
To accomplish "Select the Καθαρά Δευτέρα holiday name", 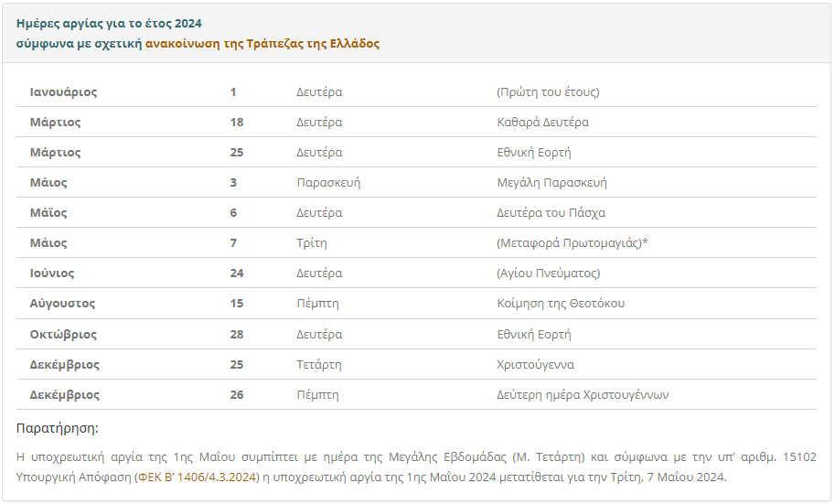I will pos(542,122).
